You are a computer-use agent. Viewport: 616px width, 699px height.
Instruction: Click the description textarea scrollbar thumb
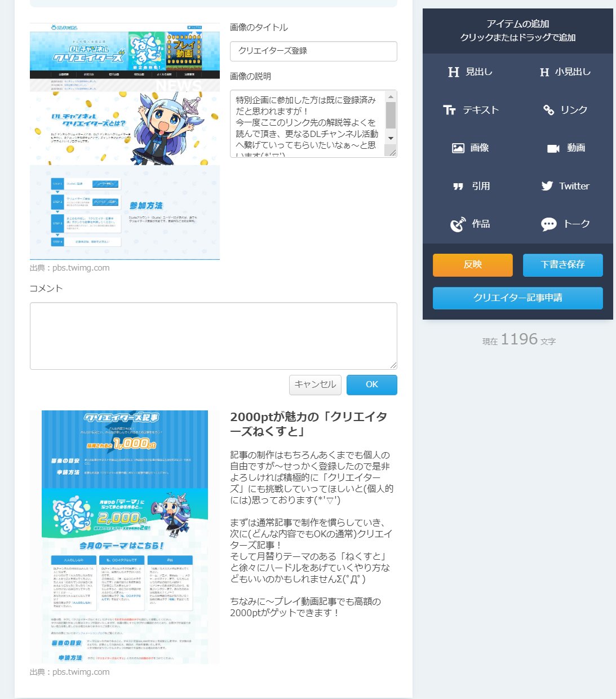click(391, 116)
